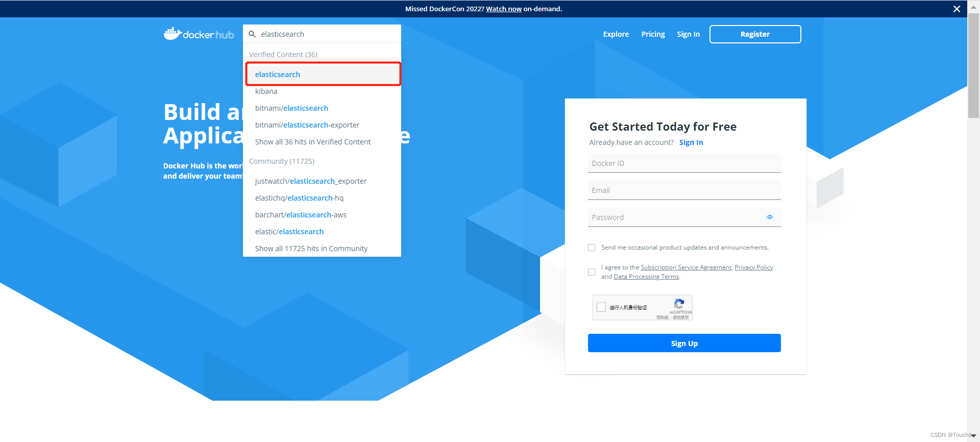Click the Docker Hub whale logo
This screenshot has height=442, width=980.
199,34
